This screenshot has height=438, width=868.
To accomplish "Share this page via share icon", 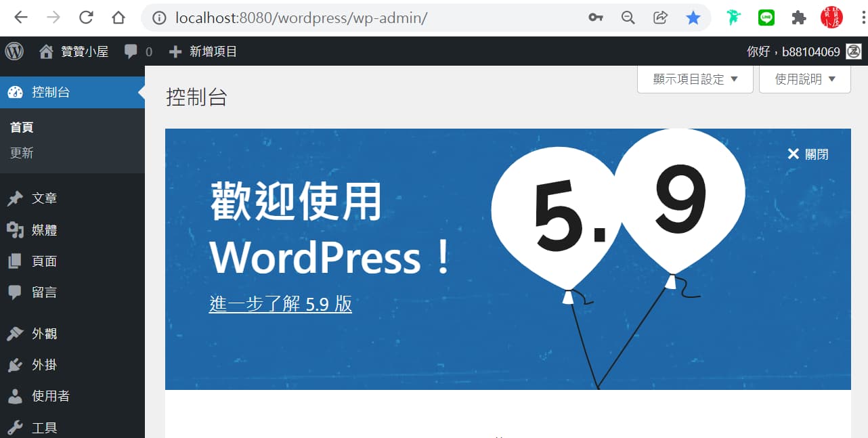I will click(661, 18).
